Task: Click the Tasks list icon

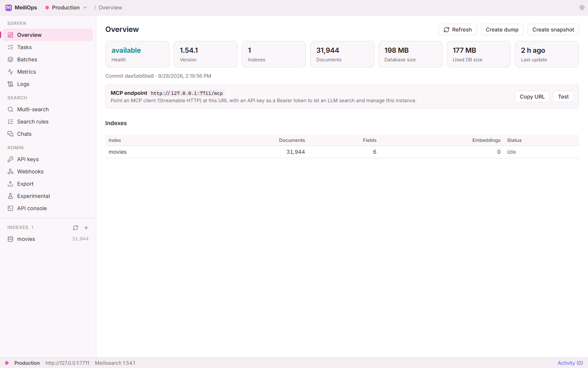Action: [11, 47]
